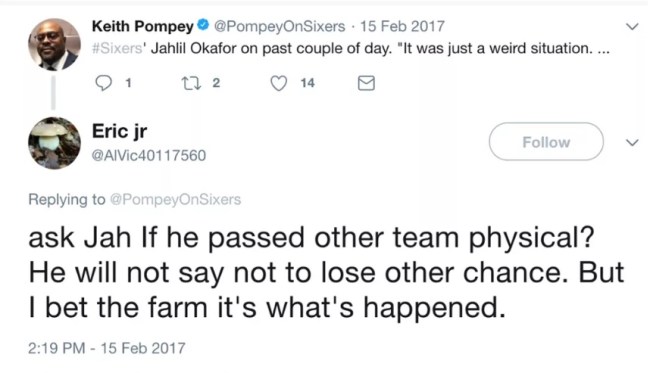
Task: Click the @PompeyOnSixers handle next to Keith Pompey
Action: [279, 26]
